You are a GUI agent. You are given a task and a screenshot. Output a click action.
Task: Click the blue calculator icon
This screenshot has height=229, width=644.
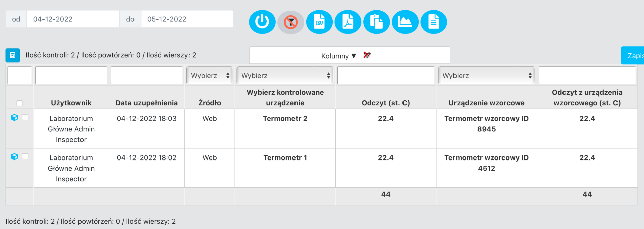13,55
